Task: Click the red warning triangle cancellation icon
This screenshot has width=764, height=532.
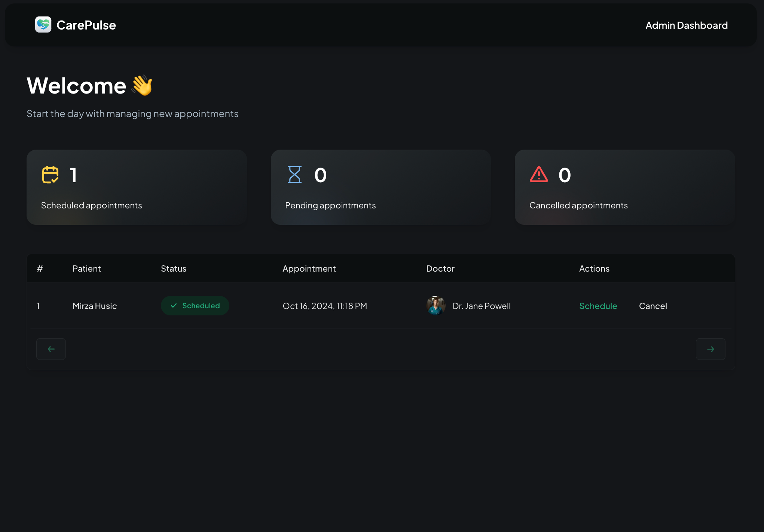Action: pyautogui.click(x=539, y=174)
